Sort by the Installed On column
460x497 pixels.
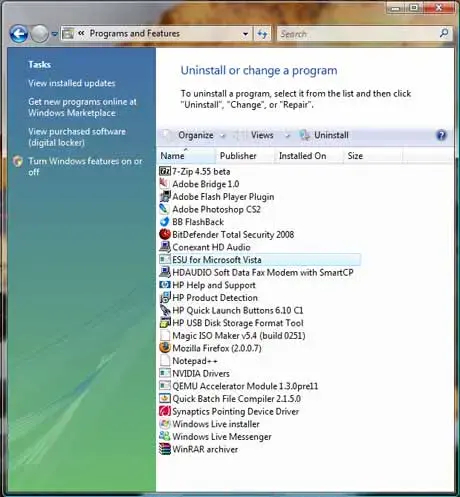click(309, 156)
